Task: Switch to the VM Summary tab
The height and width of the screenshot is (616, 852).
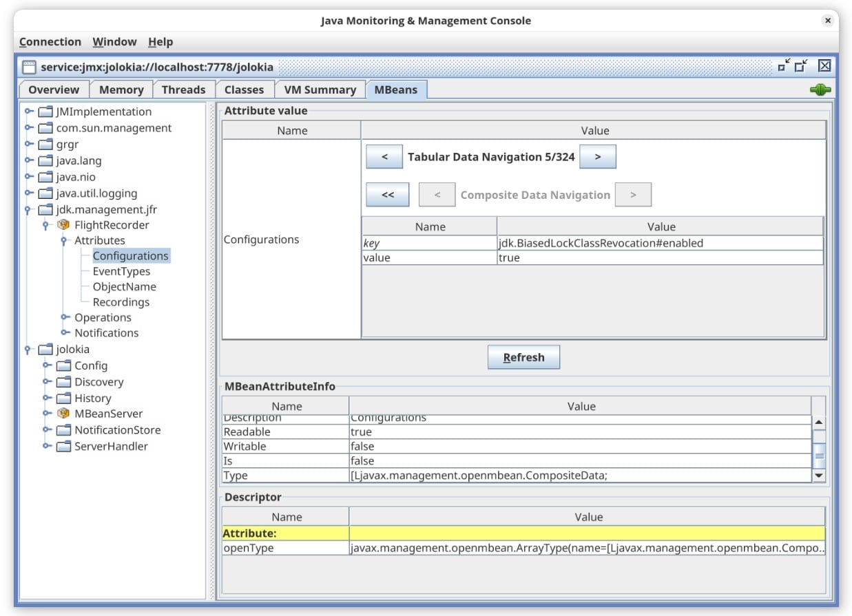Action: [320, 89]
